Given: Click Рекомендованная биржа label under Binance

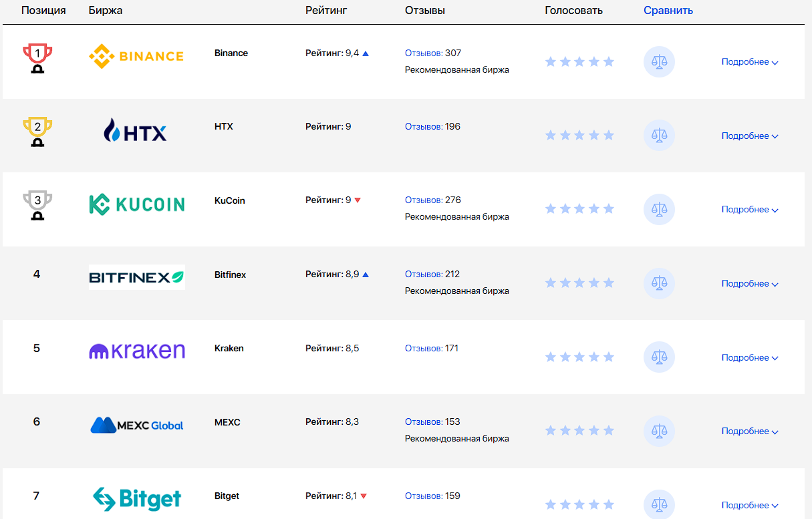Looking at the screenshot, I should click(457, 69).
